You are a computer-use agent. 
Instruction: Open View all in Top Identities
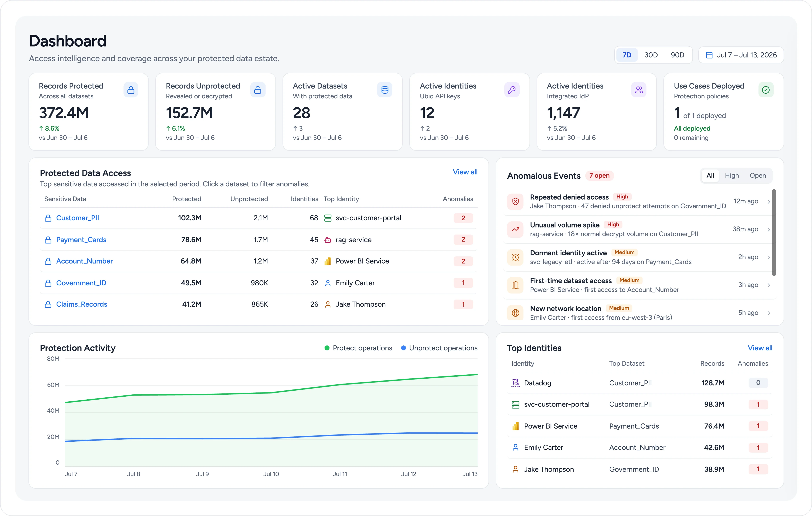(760, 348)
